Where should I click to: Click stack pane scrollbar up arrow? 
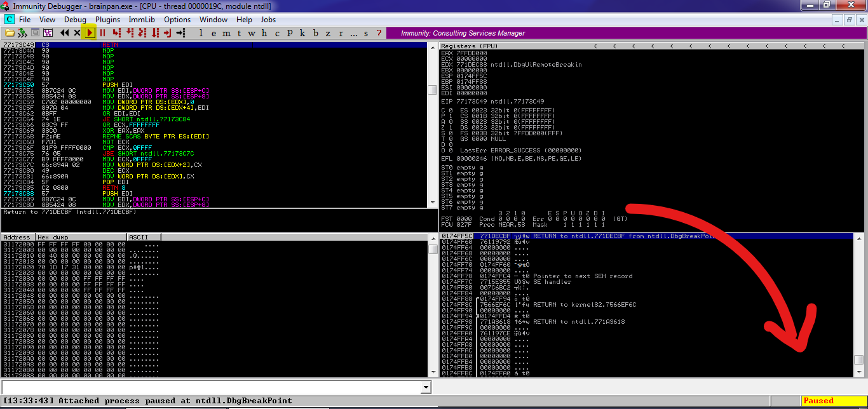pos(859,238)
